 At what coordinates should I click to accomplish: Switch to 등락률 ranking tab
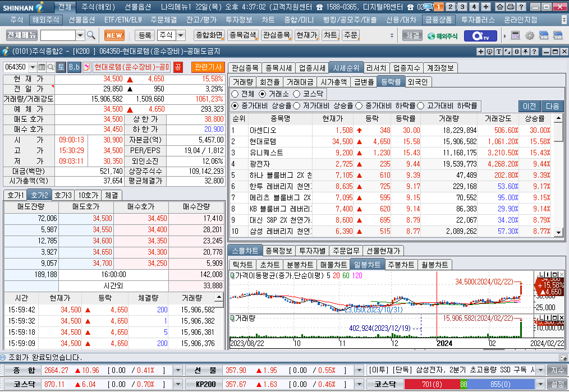[391, 82]
